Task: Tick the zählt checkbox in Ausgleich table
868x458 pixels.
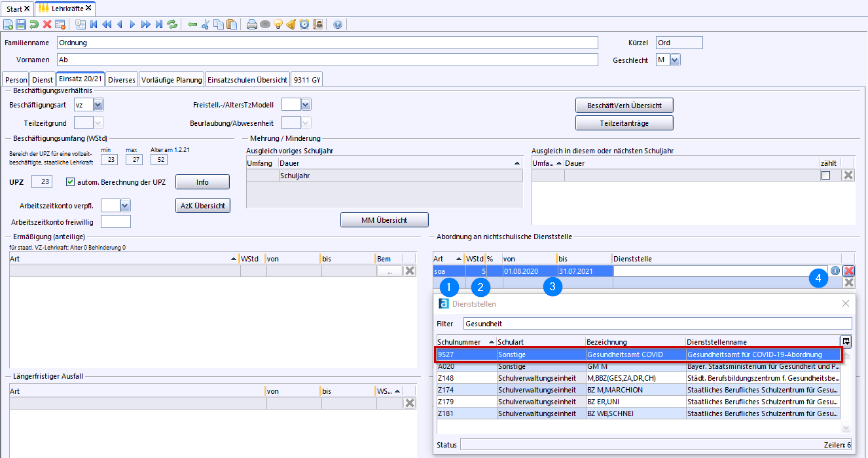Action: coord(826,176)
